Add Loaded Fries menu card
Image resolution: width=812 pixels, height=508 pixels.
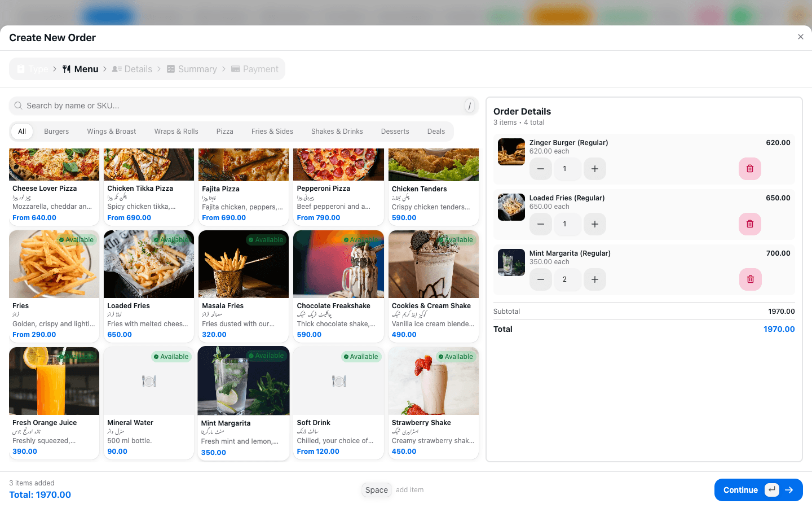149,286
